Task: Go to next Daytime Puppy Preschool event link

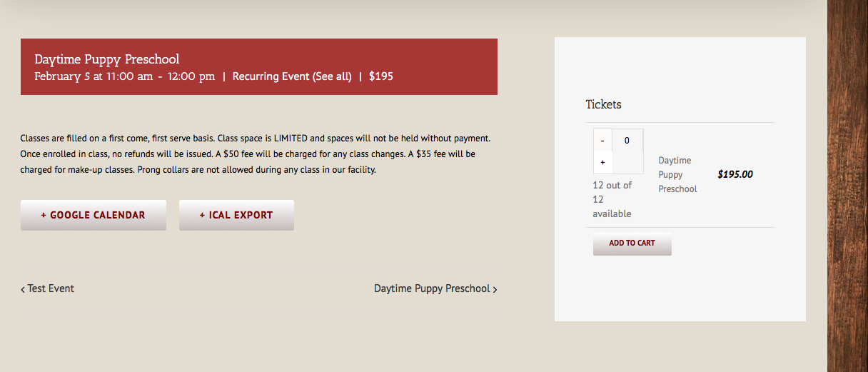Action: tap(432, 288)
